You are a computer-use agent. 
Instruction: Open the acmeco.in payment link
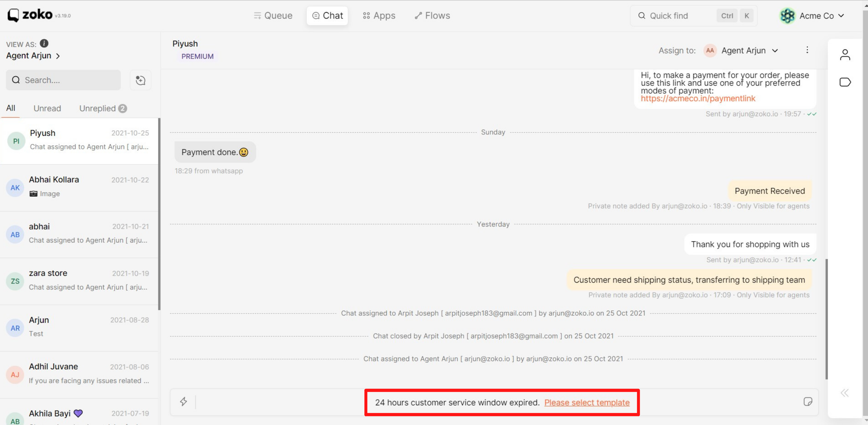tap(698, 98)
